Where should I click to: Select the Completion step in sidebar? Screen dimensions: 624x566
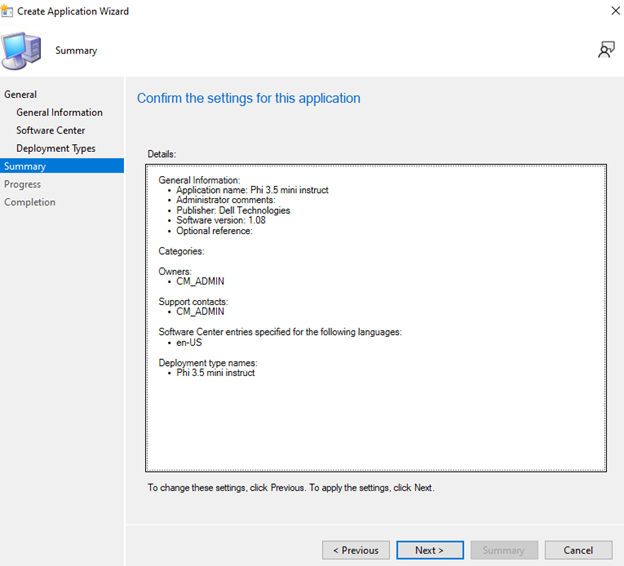coord(30,202)
